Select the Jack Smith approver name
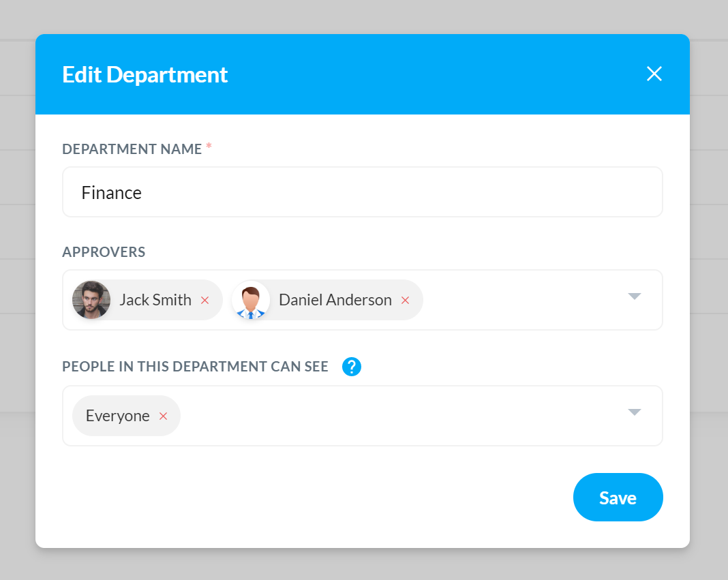728x580 pixels. tap(155, 300)
